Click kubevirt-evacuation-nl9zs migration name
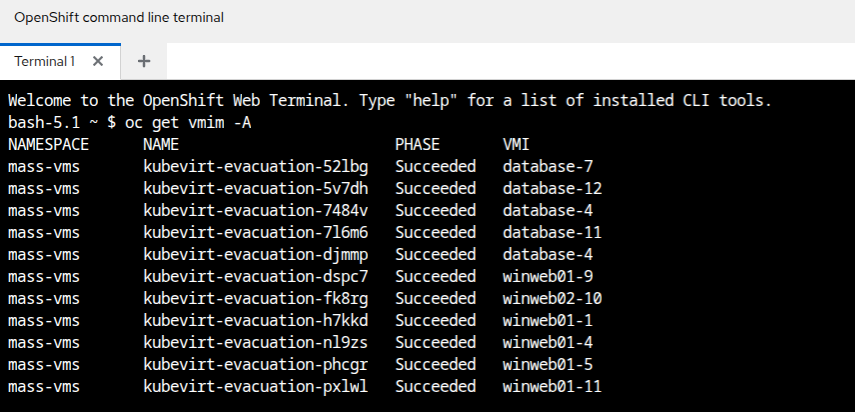This screenshot has height=412, width=855. (256, 342)
